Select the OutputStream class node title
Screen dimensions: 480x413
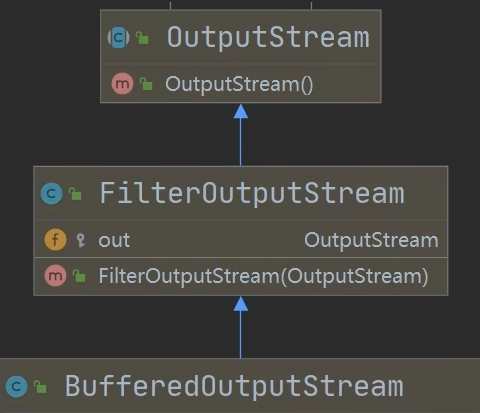tap(268, 37)
